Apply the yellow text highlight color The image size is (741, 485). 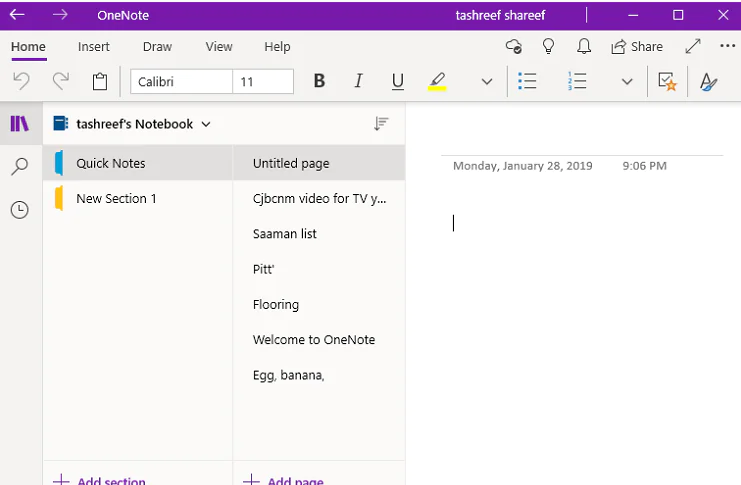(x=437, y=82)
